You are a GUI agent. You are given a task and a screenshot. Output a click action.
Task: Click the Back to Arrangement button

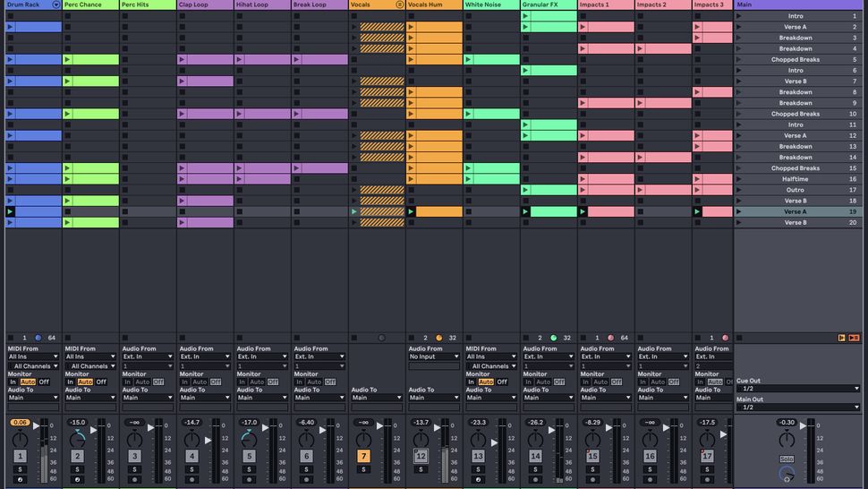[x=855, y=338]
